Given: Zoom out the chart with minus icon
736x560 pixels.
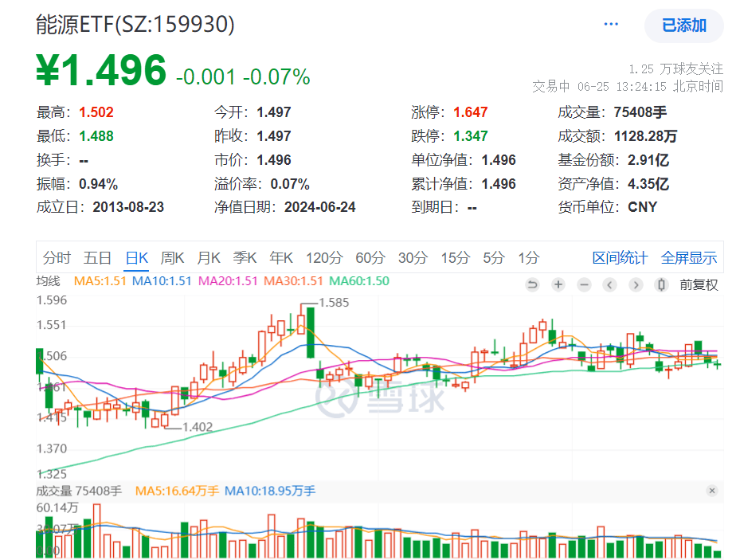Looking at the screenshot, I should [584, 284].
